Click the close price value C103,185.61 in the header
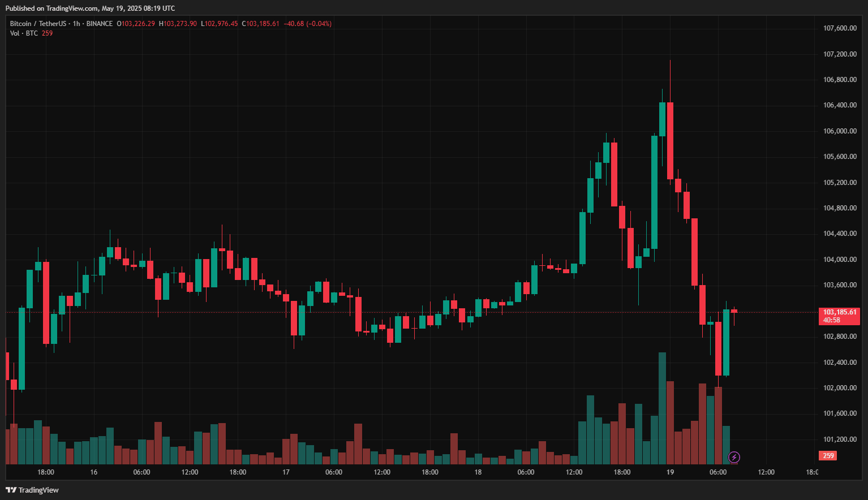The width and height of the screenshot is (868, 500). (261, 24)
